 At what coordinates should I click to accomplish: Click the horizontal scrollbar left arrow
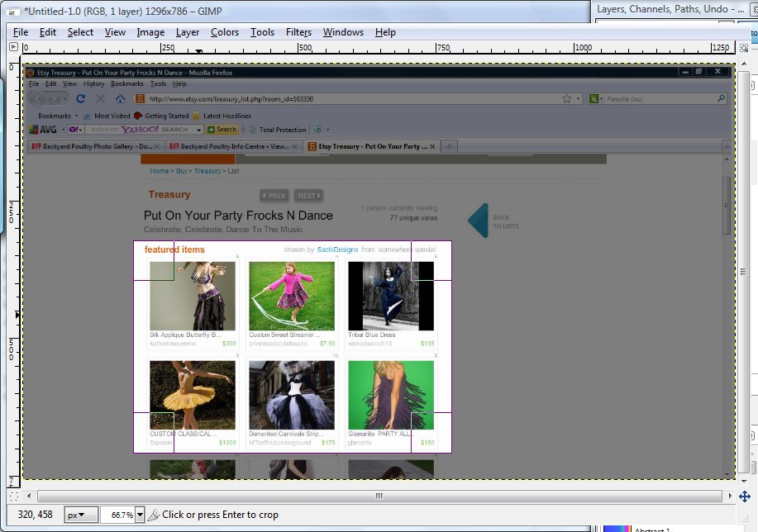point(29,496)
